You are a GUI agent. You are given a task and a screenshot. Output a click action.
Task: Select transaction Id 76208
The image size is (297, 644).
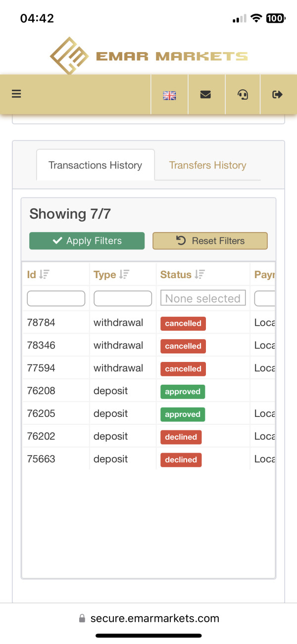(x=41, y=391)
